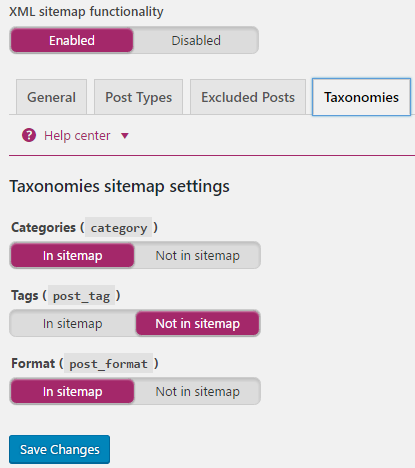The image size is (415, 468).
Task: Select the Taxonomies tab
Action: 361,97
